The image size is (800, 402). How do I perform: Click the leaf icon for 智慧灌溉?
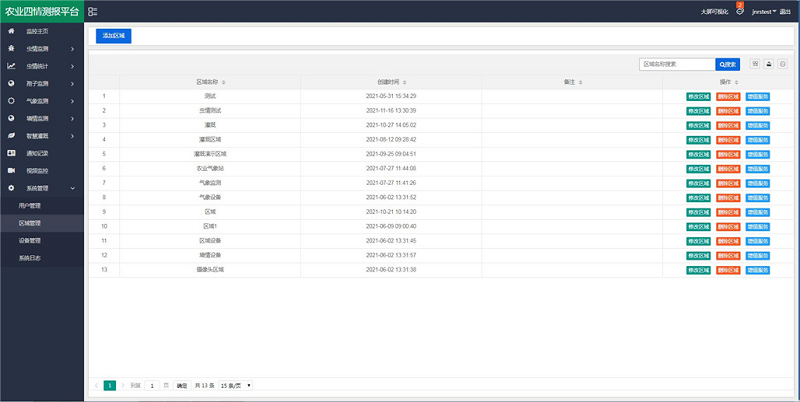(x=11, y=136)
